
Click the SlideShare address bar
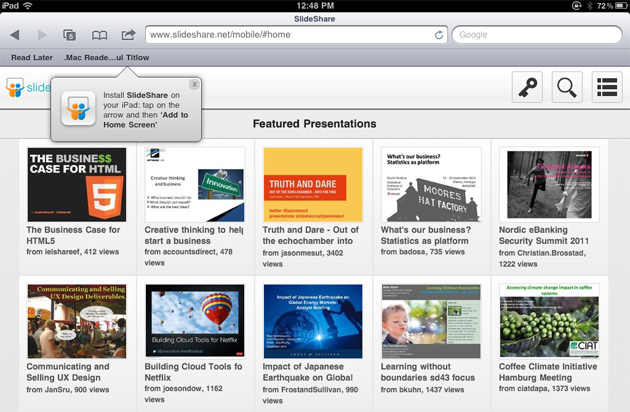(297, 35)
